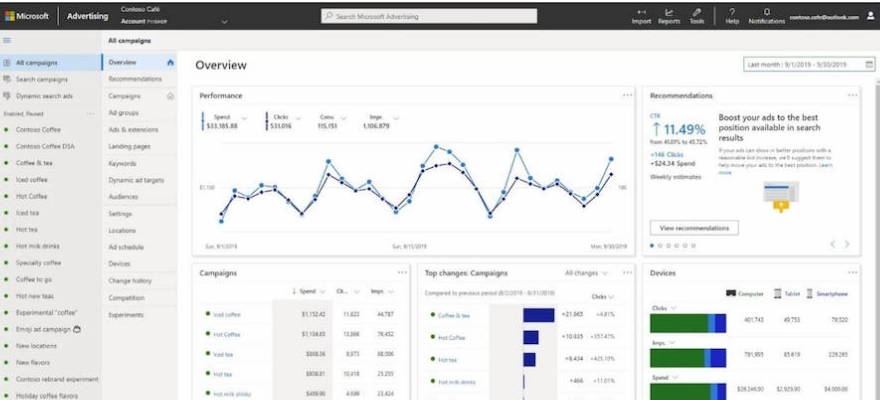
Task: Open Devices card more options ellipsis
Action: pos(852,273)
